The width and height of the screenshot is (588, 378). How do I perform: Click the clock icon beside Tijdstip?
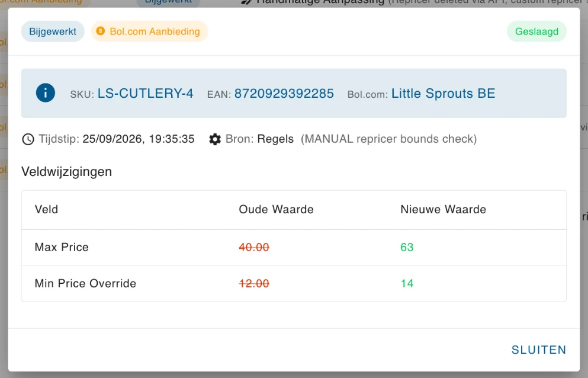pos(28,139)
